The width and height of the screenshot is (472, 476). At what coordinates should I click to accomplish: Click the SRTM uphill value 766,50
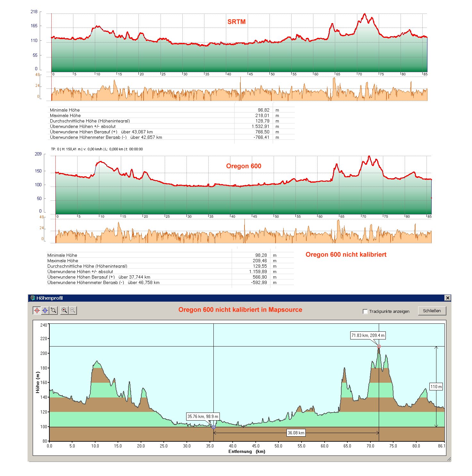coord(262,132)
